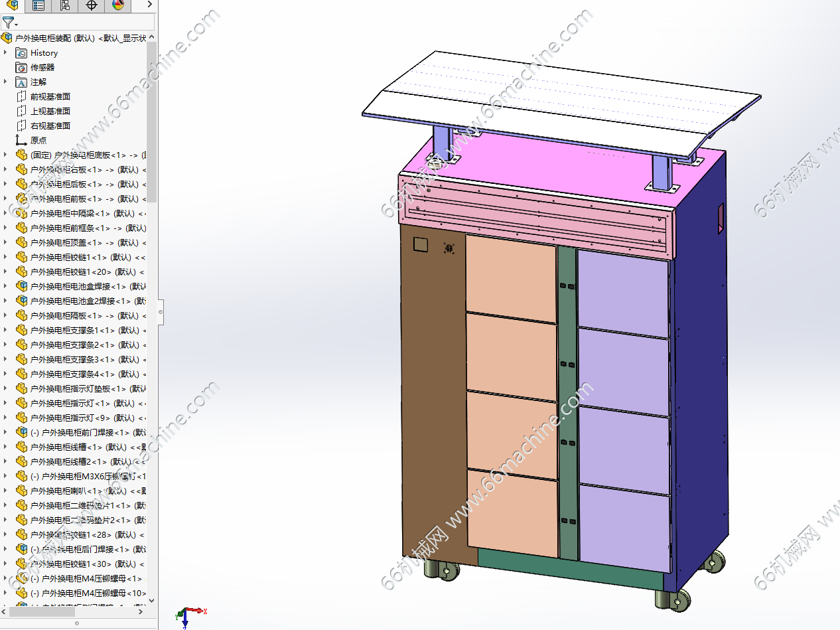Select the 前视基准面 plane
The image size is (840, 630).
[50, 96]
